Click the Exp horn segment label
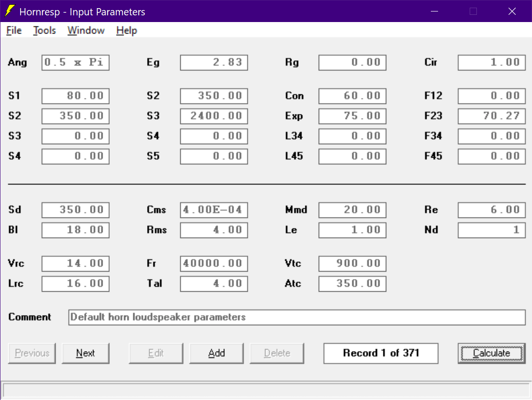 click(294, 116)
